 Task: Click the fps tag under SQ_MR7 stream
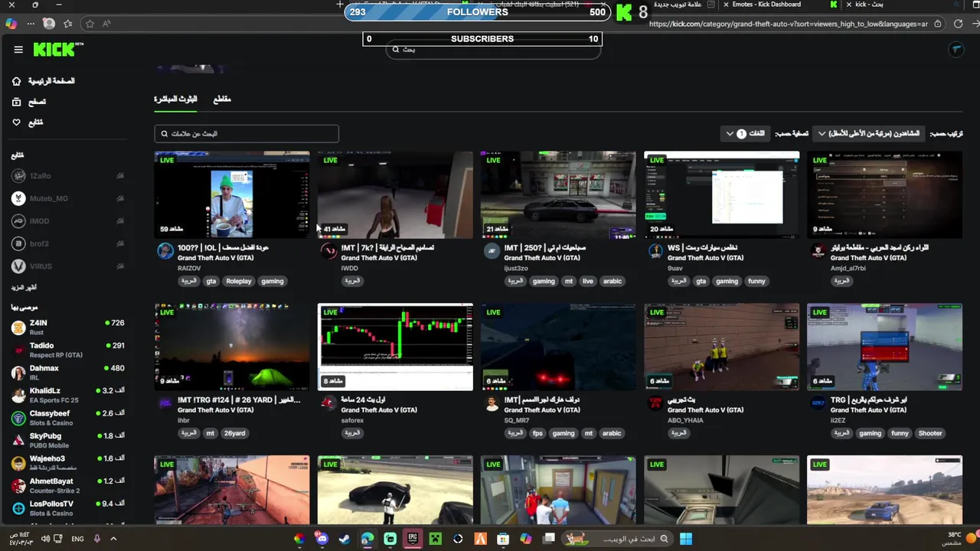click(x=537, y=434)
